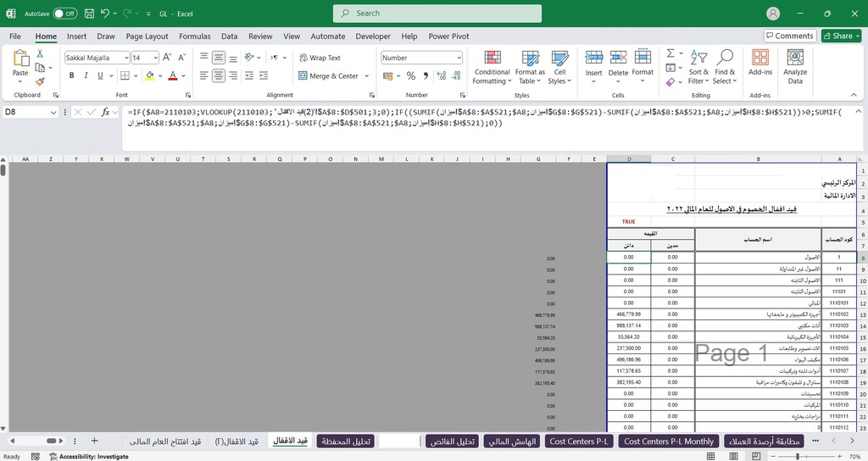This screenshot has width=868, height=461.
Task: Open the font size dropdown
Action: (156, 58)
